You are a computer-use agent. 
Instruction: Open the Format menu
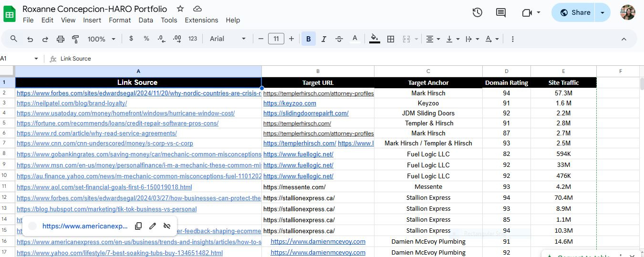coord(120,20)
